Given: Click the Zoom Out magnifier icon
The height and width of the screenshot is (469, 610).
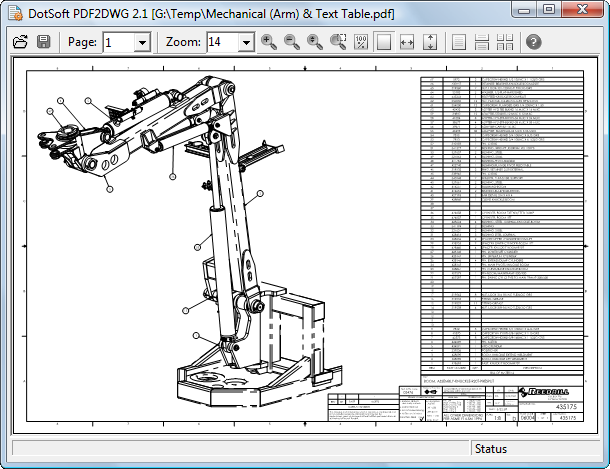Looking at the screenshot, I should [x=292, y=42].
